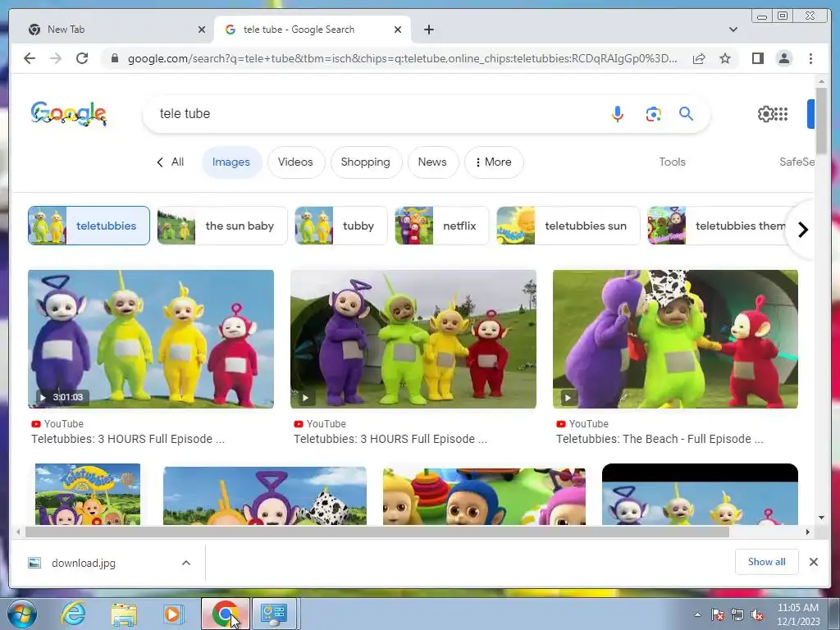Select tele tube Google Search tab
Image resolution: width=840 pixels, height=630 pixels.
(x=313, y=30)
